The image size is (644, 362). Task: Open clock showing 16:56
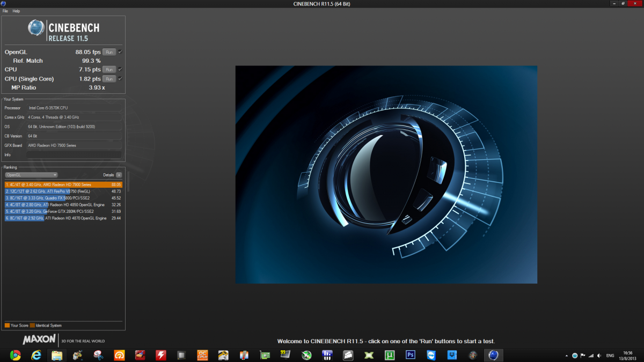[627, 356]
